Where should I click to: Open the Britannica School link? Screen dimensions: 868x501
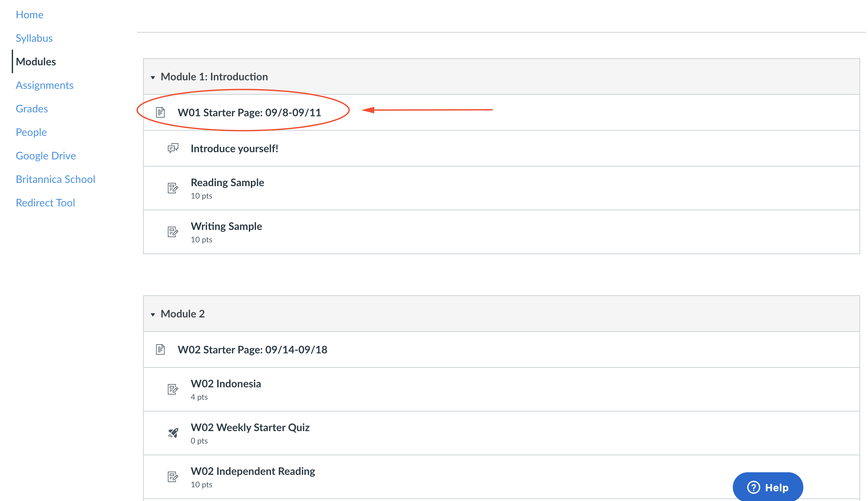tap(56, 179)
